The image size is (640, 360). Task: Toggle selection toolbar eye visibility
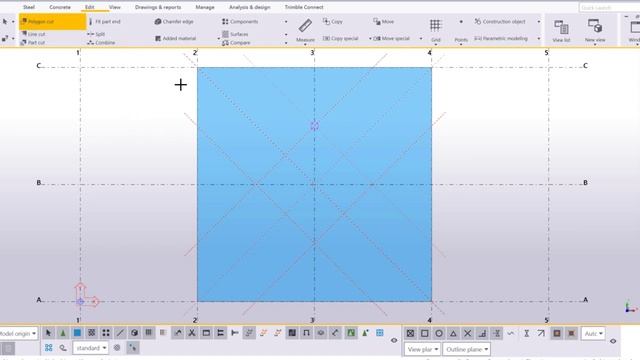[x=394, y=340]
